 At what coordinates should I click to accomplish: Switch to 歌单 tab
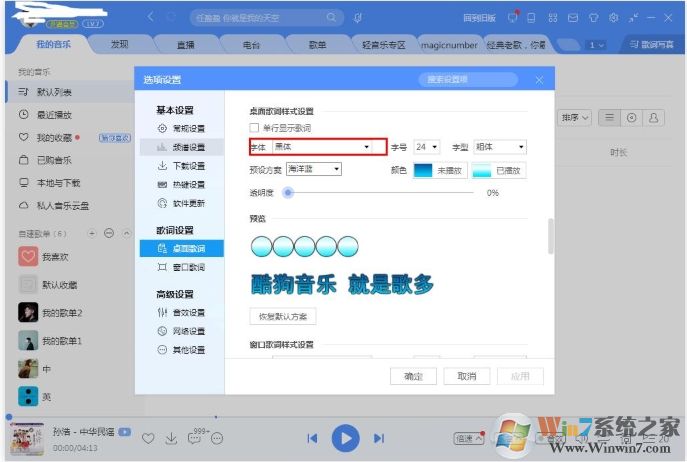click(317, 45)
